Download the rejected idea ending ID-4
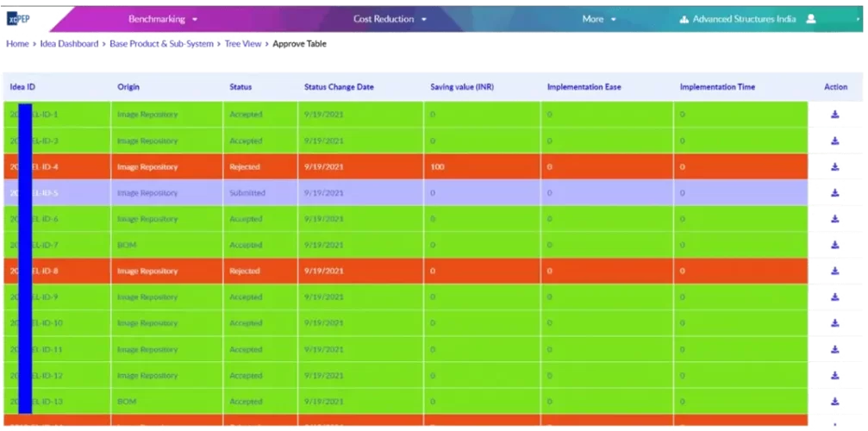This screenshot has height=431, width=868. click(835, 166)
